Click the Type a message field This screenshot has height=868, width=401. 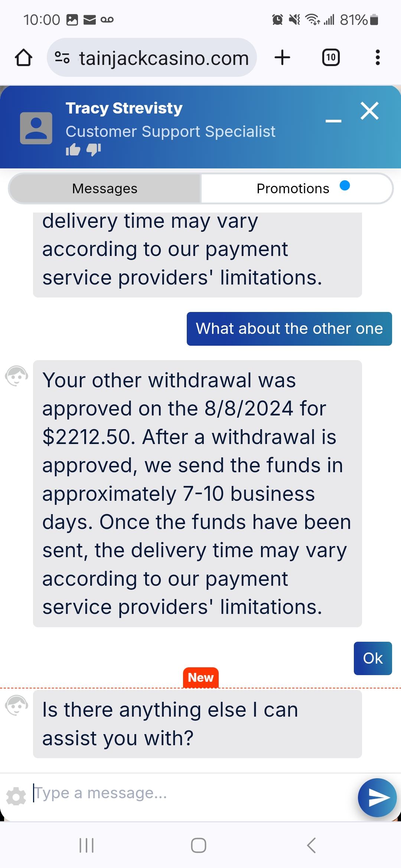point(186,793)
